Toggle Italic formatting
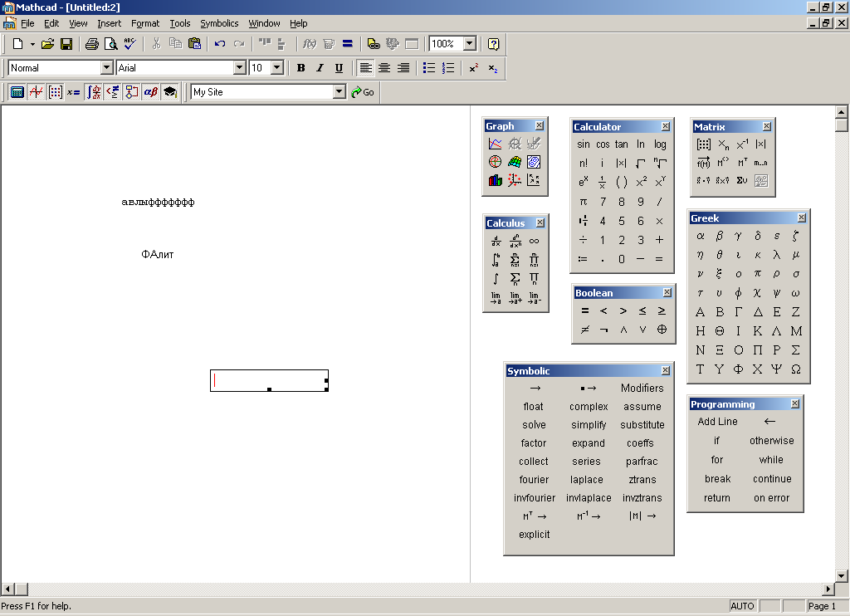 [x=320, y=68]
